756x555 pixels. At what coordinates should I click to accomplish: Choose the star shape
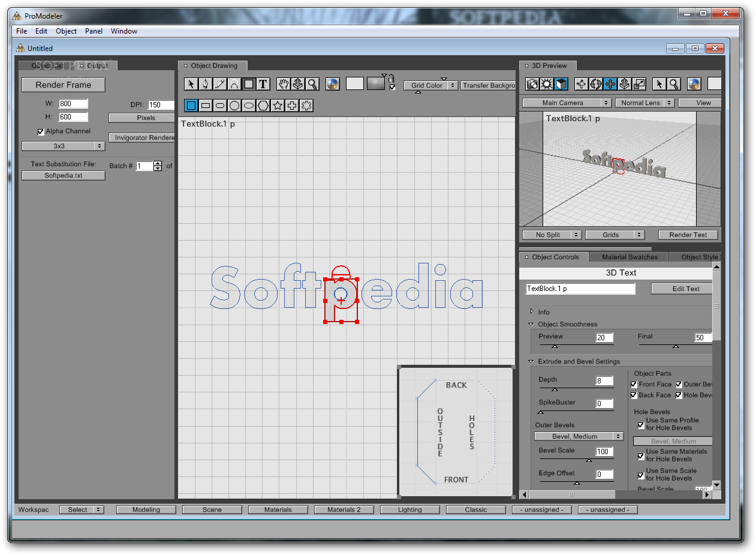pos(278,106)
